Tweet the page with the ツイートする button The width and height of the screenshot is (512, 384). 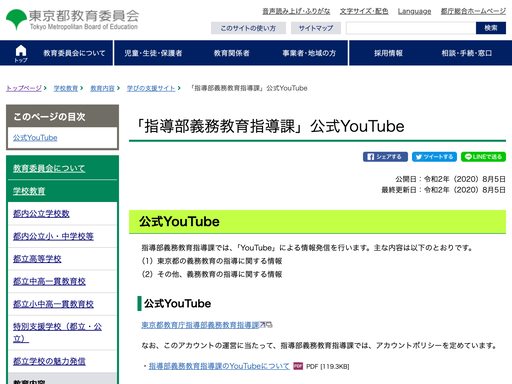[x=434, y=157]
